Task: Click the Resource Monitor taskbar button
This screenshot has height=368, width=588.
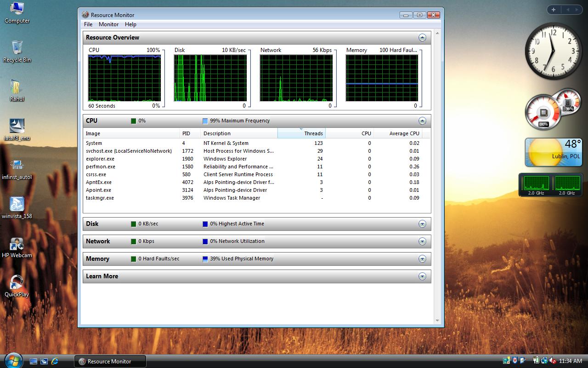Action: pyautogui.click(x=110, y=362)
